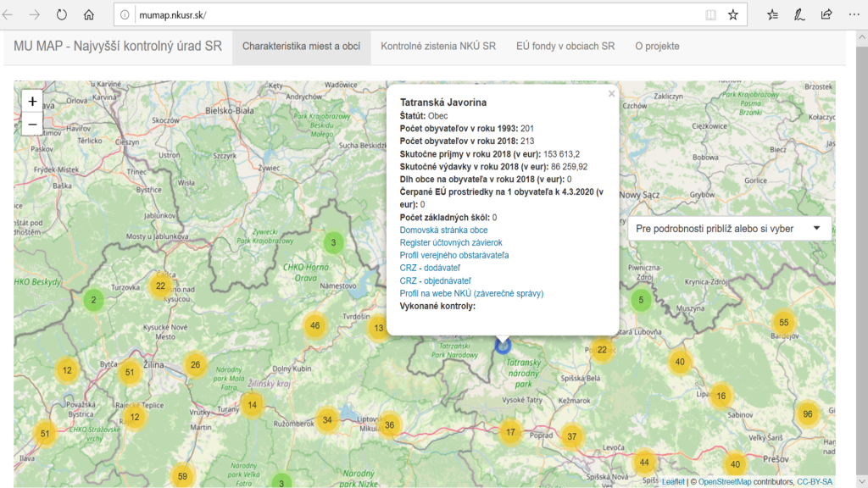
Task: Click cluster marker 51 near Ilava
Action: point(45,434)
